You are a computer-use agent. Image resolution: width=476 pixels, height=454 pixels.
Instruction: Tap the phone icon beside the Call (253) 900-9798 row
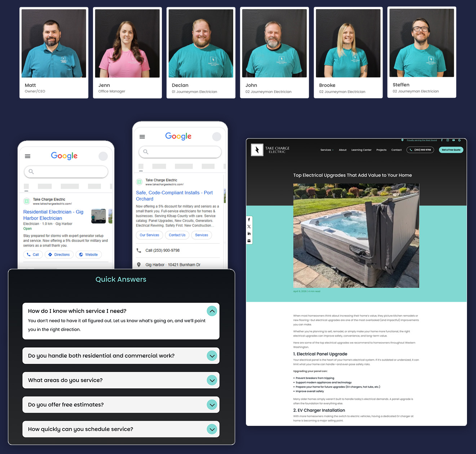click(x=139, y=250)
